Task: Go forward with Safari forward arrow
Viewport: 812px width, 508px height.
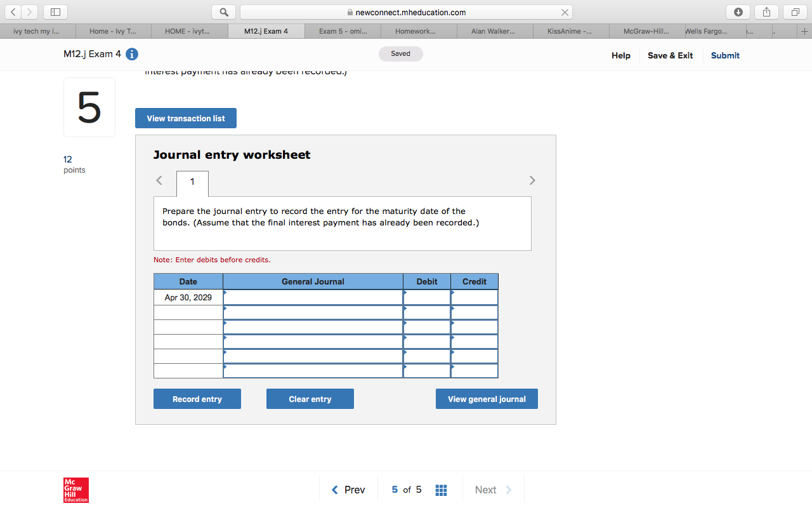Action: [x=29, y=12]
